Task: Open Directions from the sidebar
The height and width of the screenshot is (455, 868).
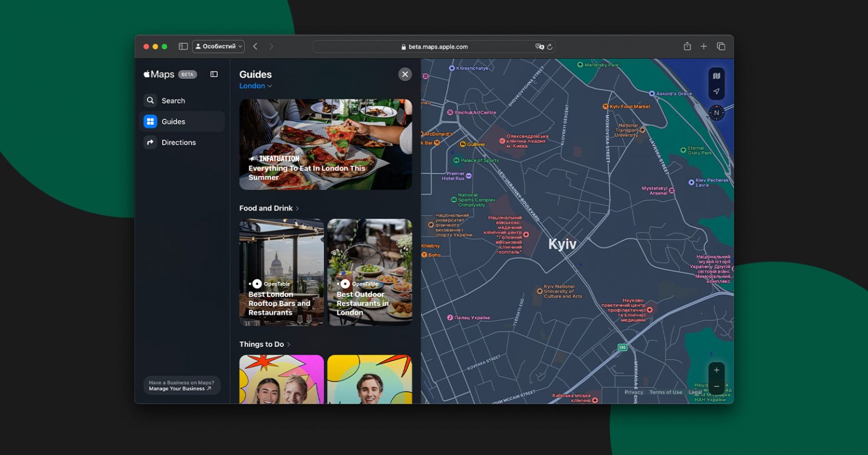Action: pyautogui.click(x=182, y=142)
